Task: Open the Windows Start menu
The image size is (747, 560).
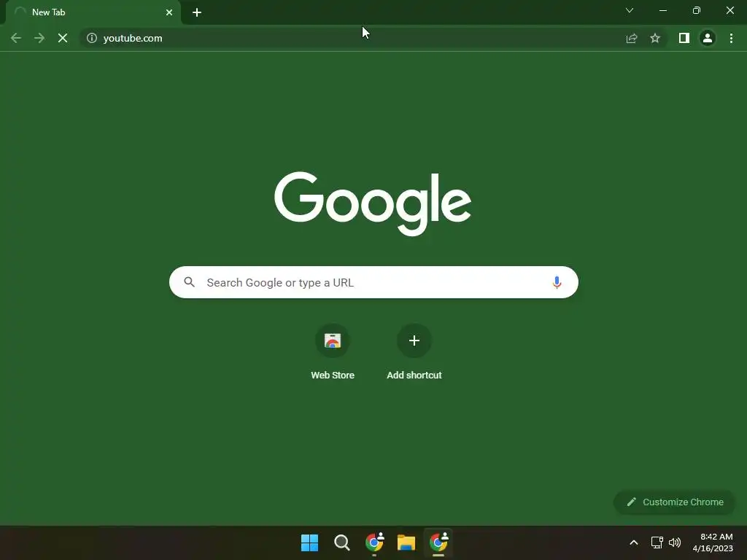Action: point(309,542)
